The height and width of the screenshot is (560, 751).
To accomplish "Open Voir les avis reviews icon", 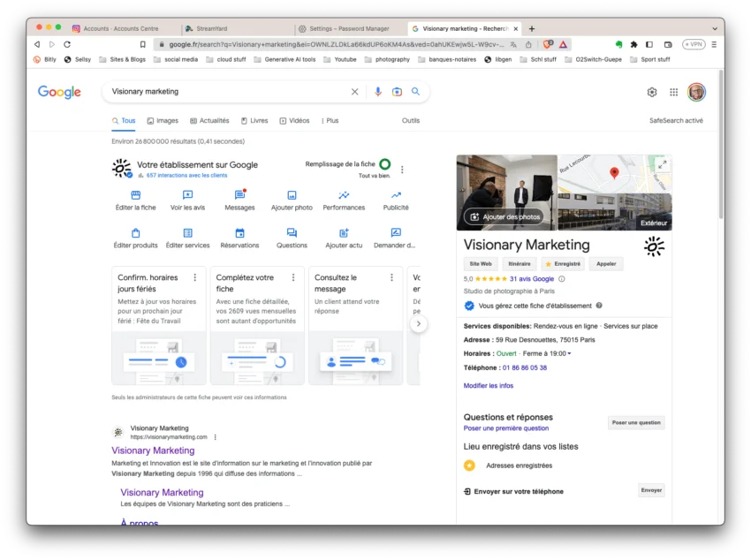I will coord(187,195).
